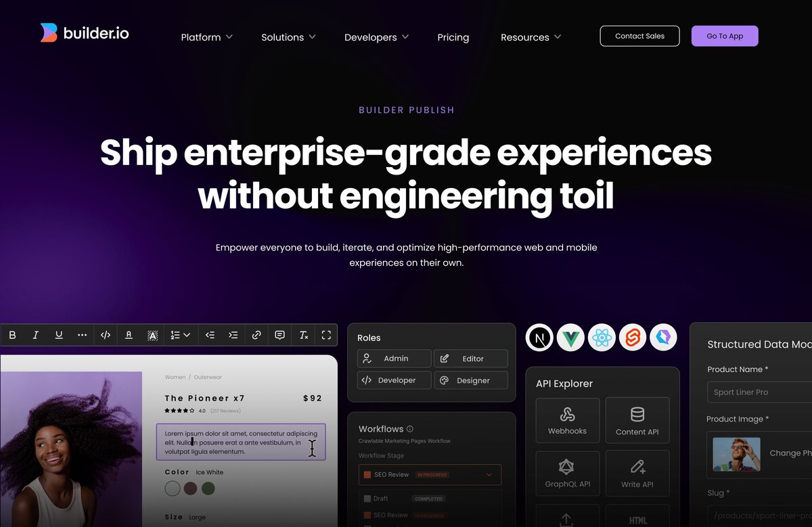This screenshot has width=812, height=527.
Task: Open the Developers navigation menu
Action: pos(376,37)
